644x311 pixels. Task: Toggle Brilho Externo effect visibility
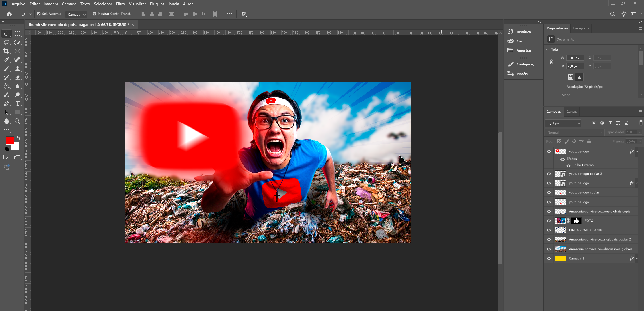coord(568,165)
